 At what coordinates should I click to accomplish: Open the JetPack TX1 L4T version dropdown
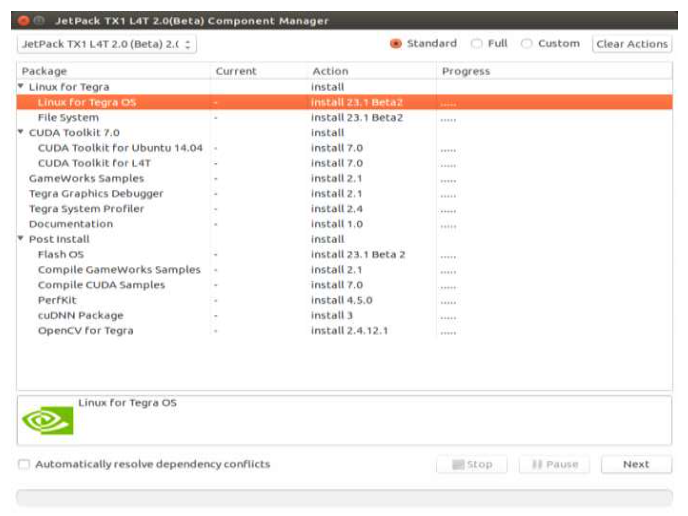(x=107, y=44)
